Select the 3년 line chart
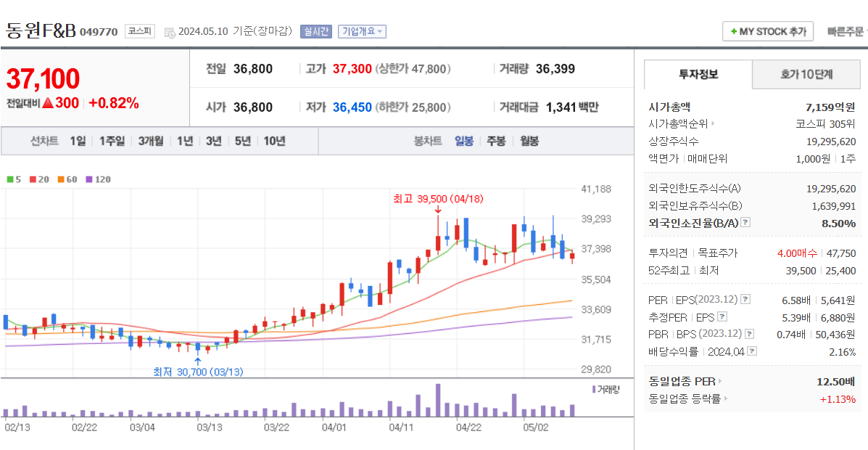868x450 pixels. 214,141
